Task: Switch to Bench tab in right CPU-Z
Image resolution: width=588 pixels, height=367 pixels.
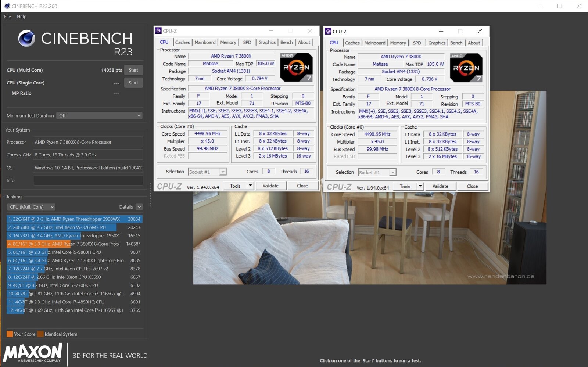Action: click(456, 43)
